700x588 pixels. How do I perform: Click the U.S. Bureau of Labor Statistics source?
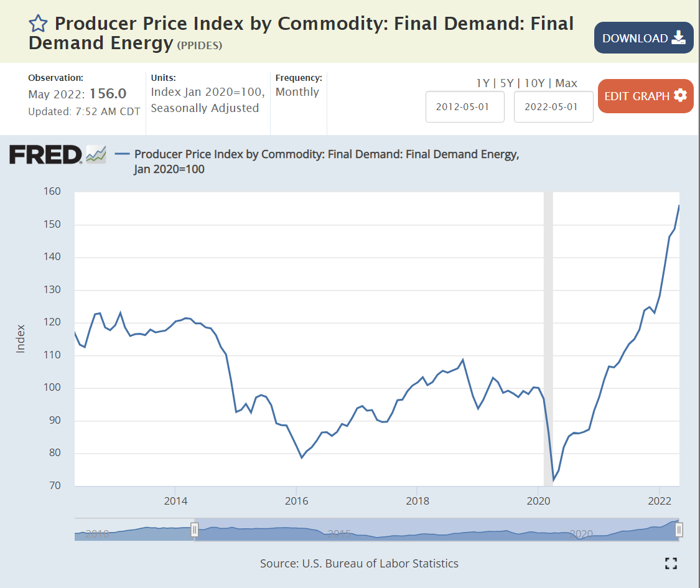(380, 563)
